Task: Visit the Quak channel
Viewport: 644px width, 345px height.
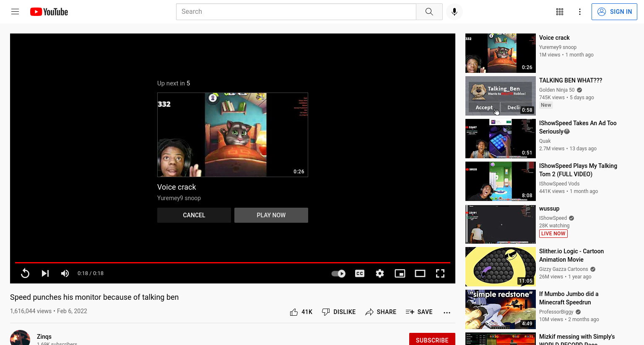Action: click(x=545, y=141)
